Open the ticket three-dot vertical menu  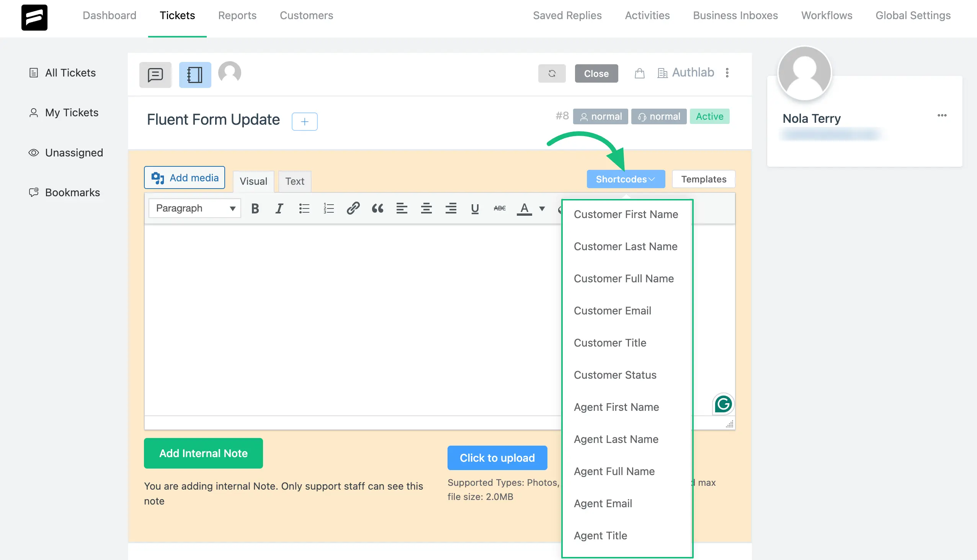point(727,73)
